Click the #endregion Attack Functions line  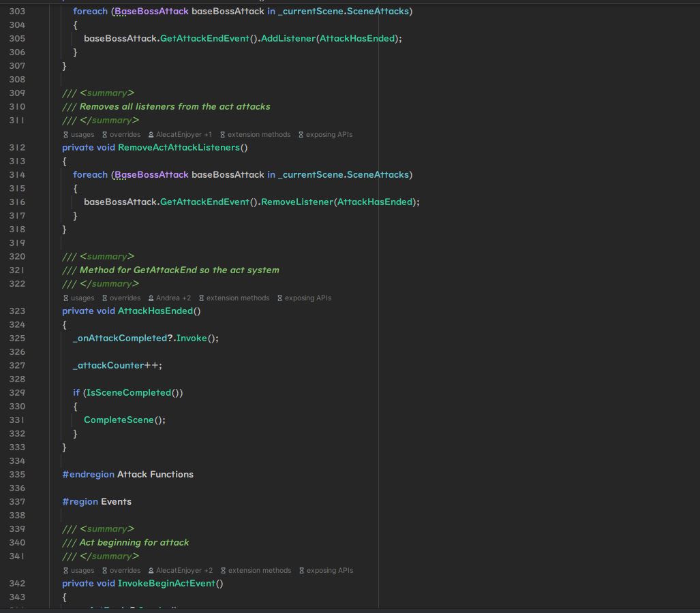pyautogui.click(x=127, y=475)
